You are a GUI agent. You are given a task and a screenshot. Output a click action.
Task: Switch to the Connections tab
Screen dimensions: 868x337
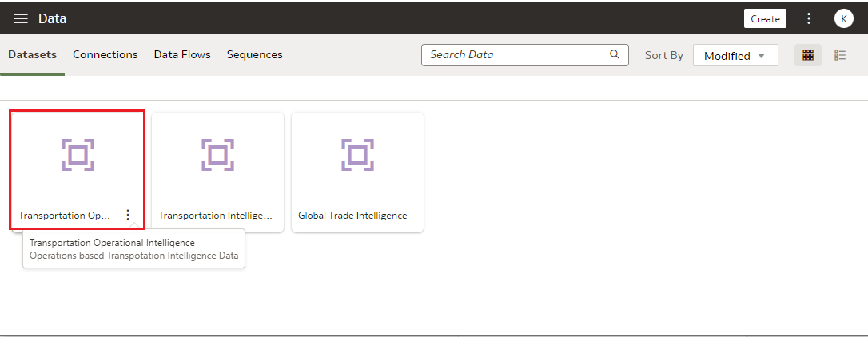tap(106, 54)
